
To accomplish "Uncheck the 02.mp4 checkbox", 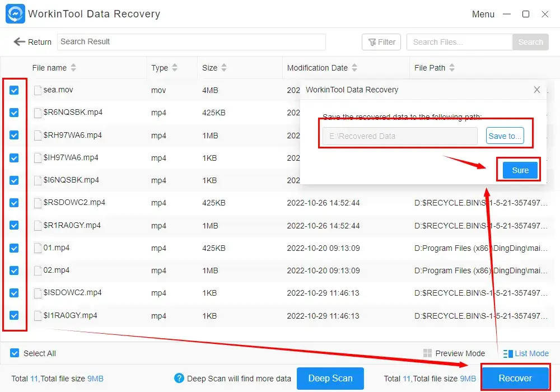I will click(x=14, y=270).
